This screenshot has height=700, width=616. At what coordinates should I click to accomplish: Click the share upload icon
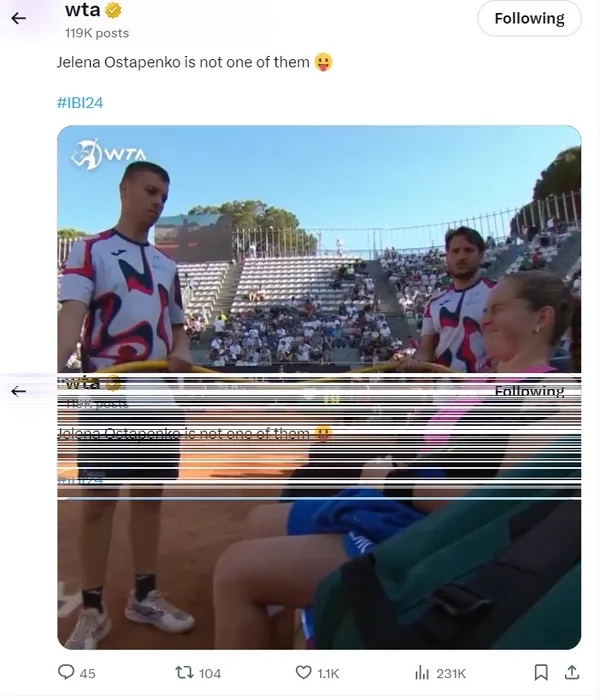(572, 672)
